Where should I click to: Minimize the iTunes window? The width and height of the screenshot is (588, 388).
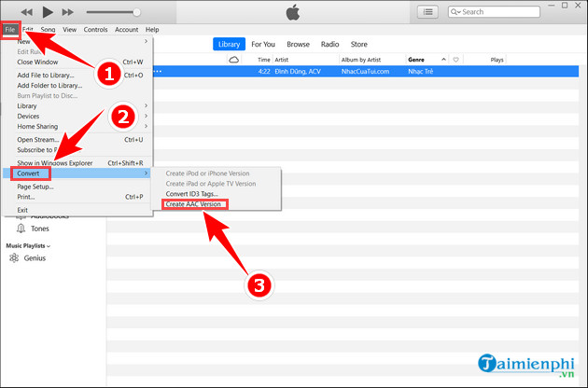(552, 6)
